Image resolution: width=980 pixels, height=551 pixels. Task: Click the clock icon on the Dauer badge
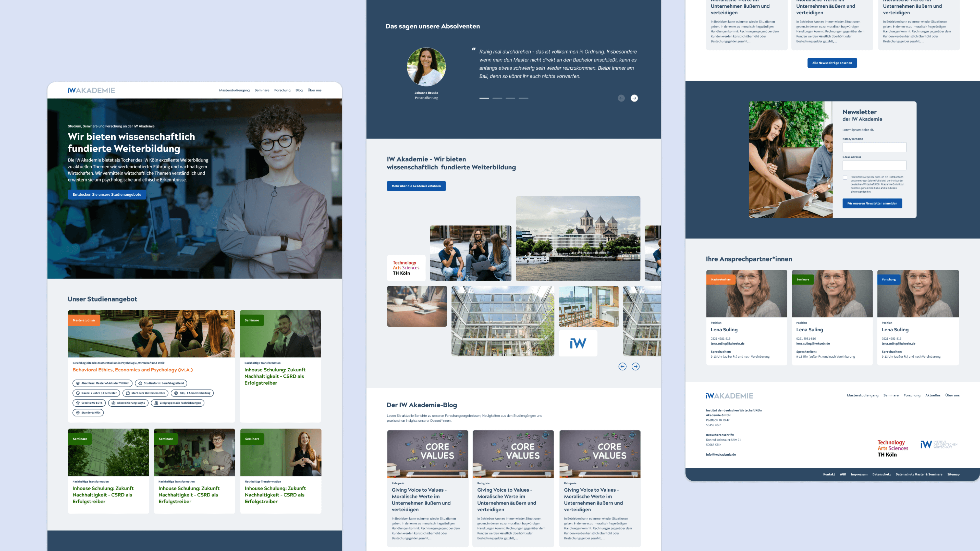point(78,393)
